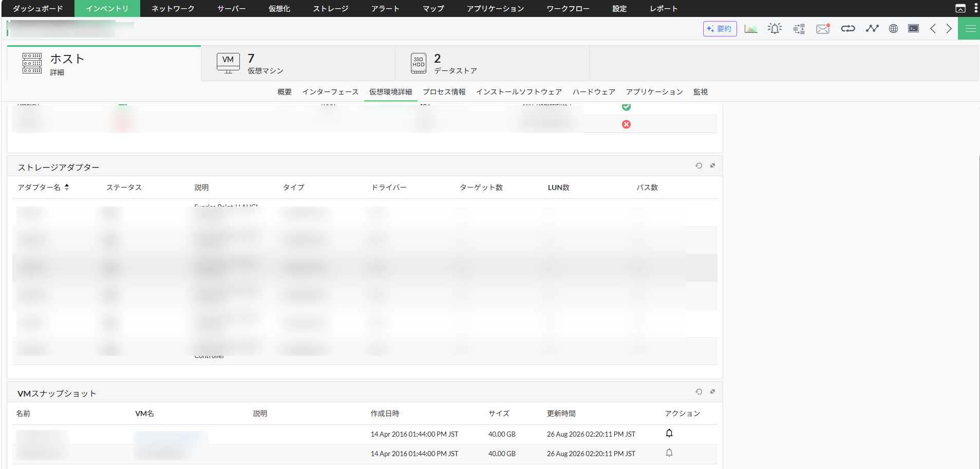
Task: Open the アラート menu
Action: tap(386, 9)
